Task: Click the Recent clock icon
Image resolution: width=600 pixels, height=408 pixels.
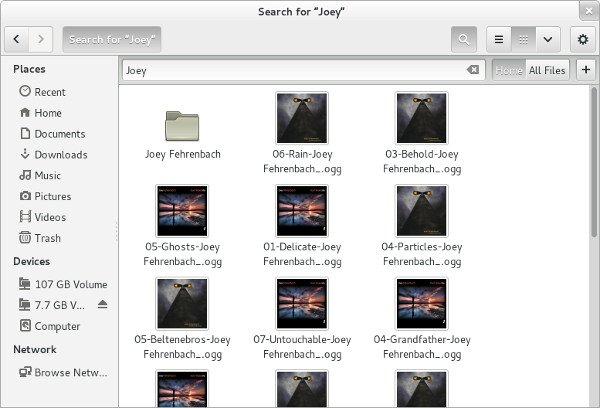Action: [x=25, y=91]
